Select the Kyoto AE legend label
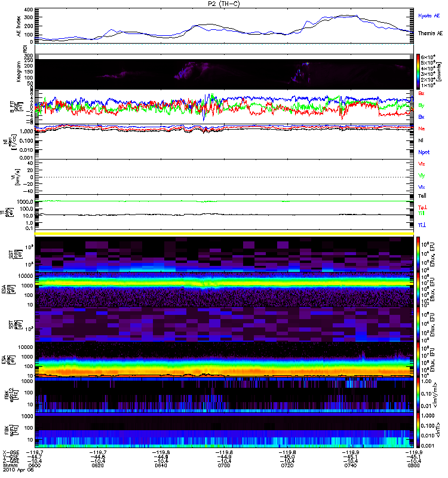The image size is (448, 478). [429, 16]
